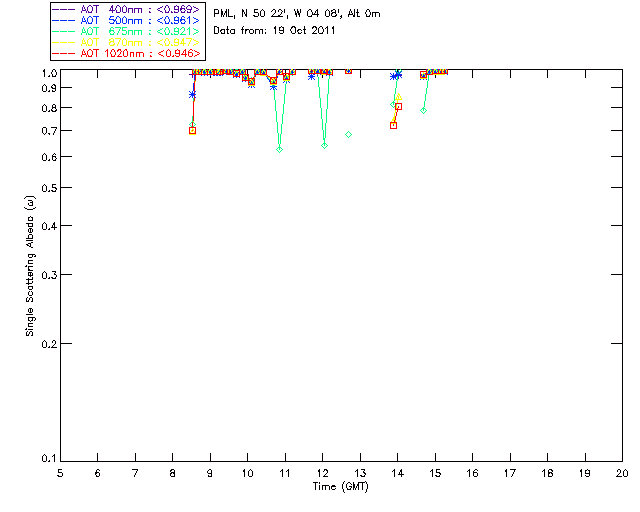
Task: Select legend text 'AOT 870nm : <0.947>'
Action: coord(140,42)
